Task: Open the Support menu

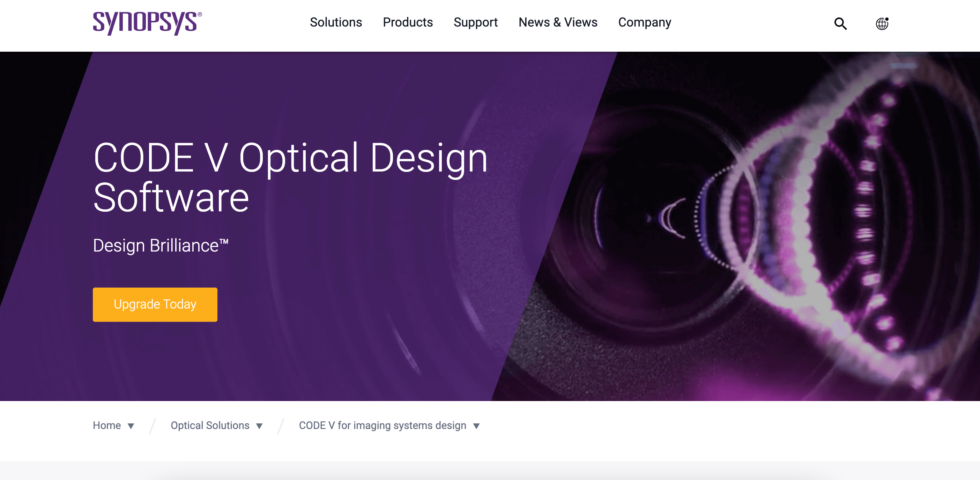Action: (x=476, y=22)
